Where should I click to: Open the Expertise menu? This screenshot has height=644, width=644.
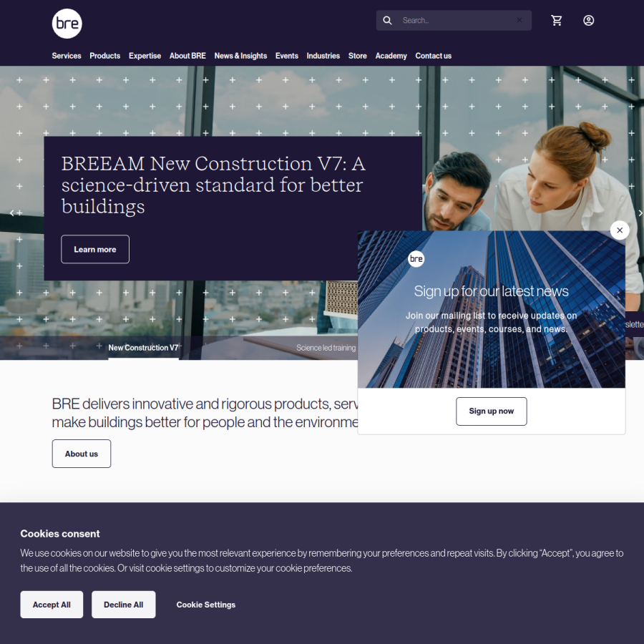tap(145, 56)
